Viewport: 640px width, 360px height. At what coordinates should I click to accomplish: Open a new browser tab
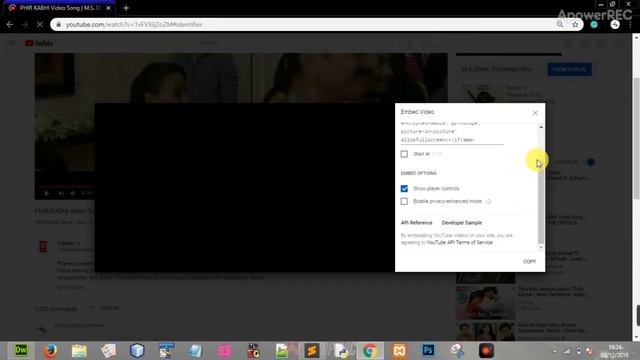[x=126, y=8]
